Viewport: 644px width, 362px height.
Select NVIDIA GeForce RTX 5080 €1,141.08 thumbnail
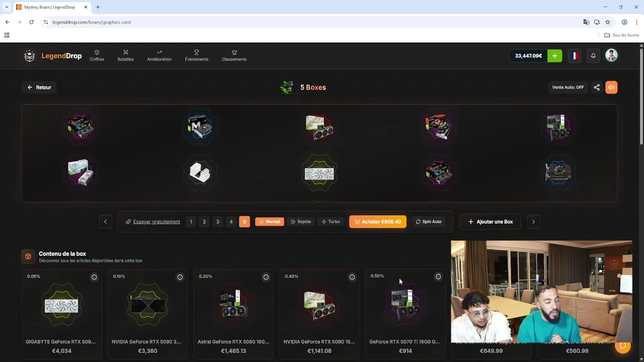tap(319, 305)
